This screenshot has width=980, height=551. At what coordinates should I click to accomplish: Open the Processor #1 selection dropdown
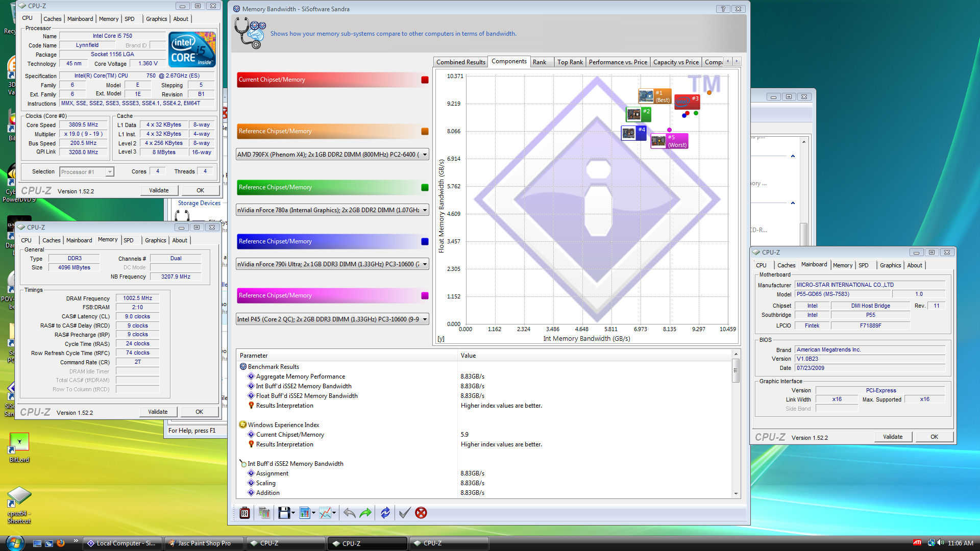[110, 172]
